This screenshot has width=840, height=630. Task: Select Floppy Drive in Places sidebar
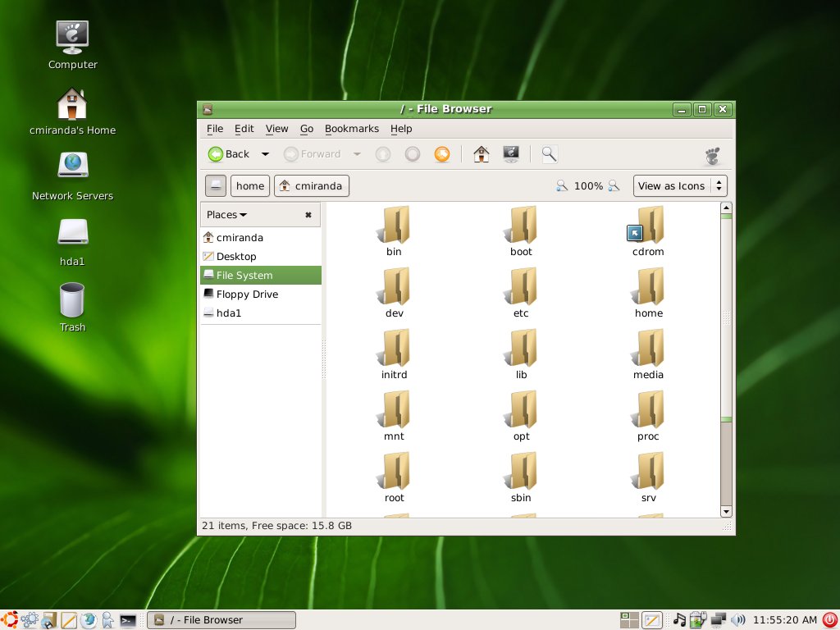click(x=260, y=294)
